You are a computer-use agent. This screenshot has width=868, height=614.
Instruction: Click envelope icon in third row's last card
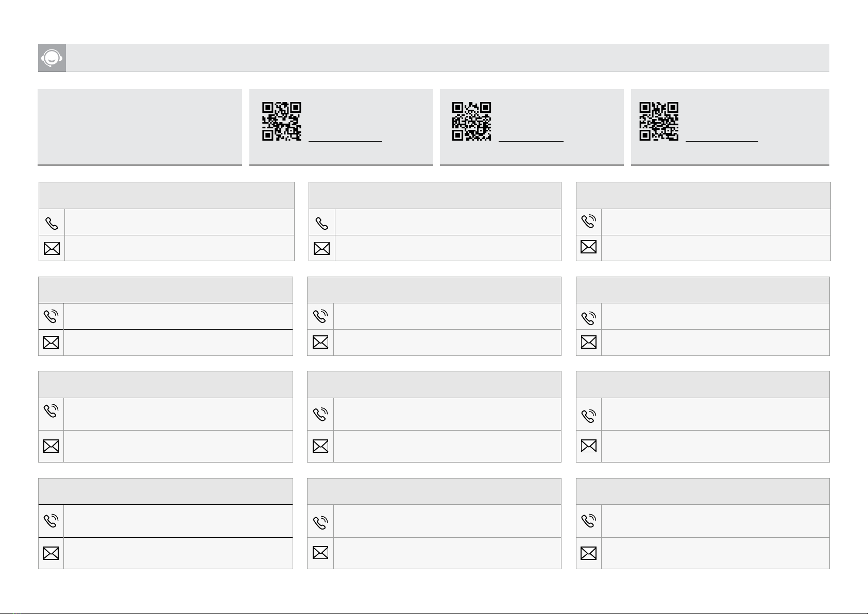pyautogui.click(x=589, y=446)
